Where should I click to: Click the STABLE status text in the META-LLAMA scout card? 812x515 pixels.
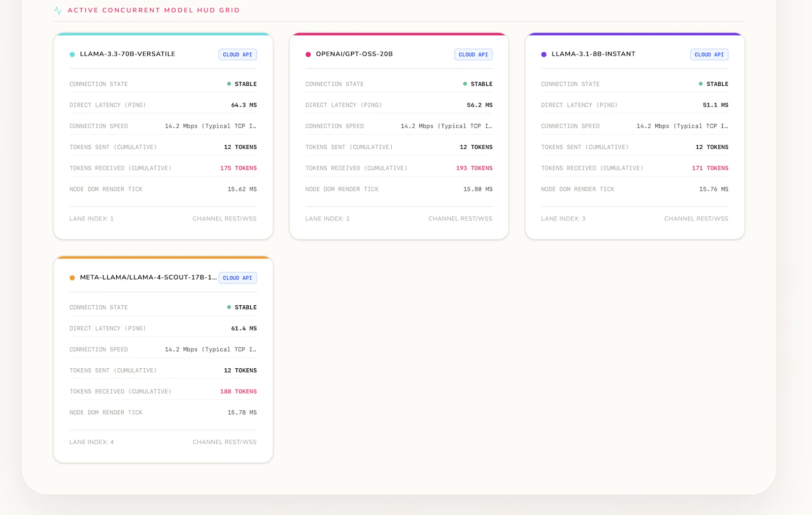[x=246, y=307]
